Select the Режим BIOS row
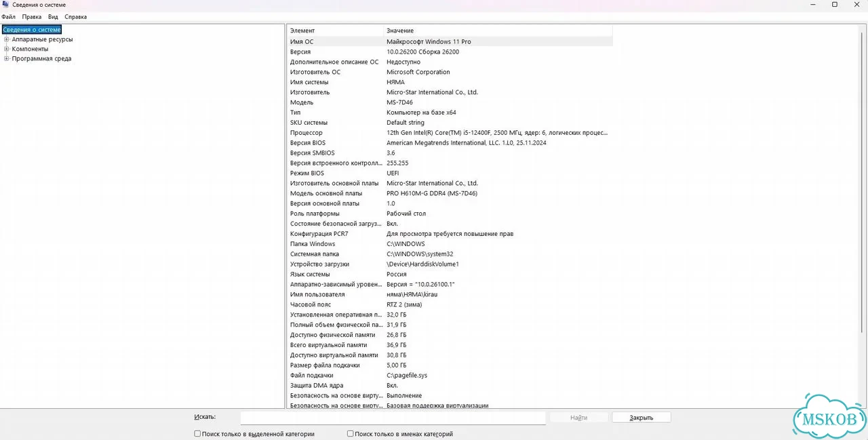The image size is (868, 440). (x=450, y=173)
